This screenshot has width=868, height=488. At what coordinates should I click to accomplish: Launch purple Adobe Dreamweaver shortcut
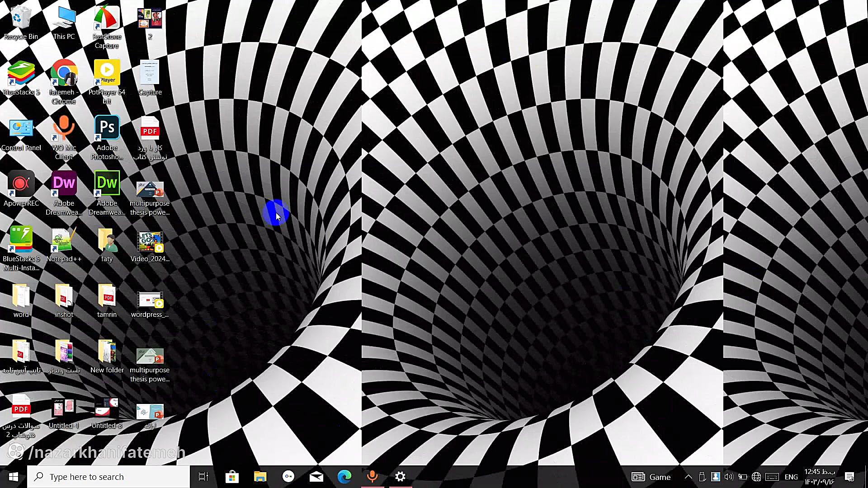[x=64, y=194]
